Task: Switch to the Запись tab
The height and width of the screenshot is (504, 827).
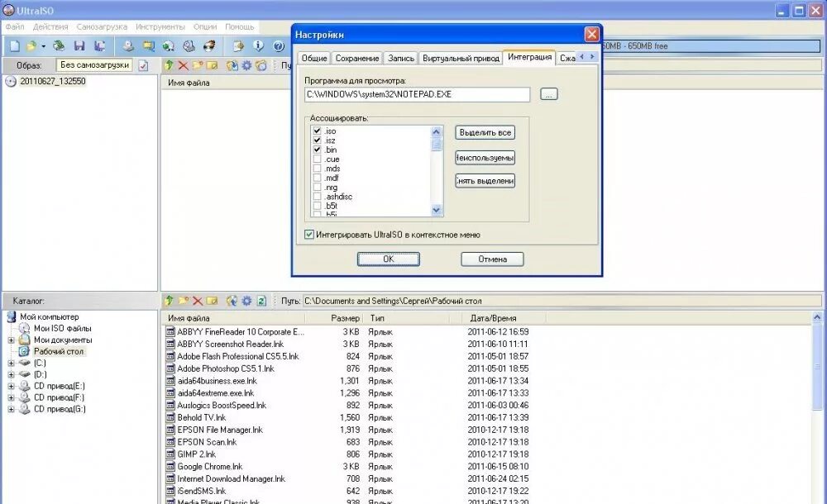Action: coord(401,58)
